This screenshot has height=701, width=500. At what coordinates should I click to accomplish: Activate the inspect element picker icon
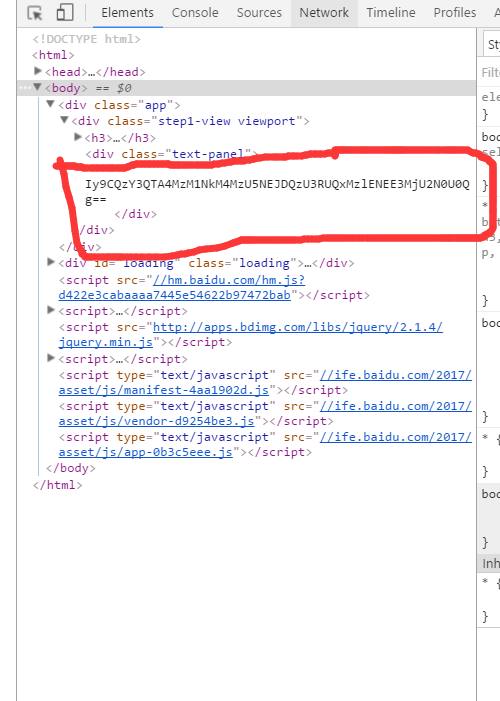click(x=34, y=13)
